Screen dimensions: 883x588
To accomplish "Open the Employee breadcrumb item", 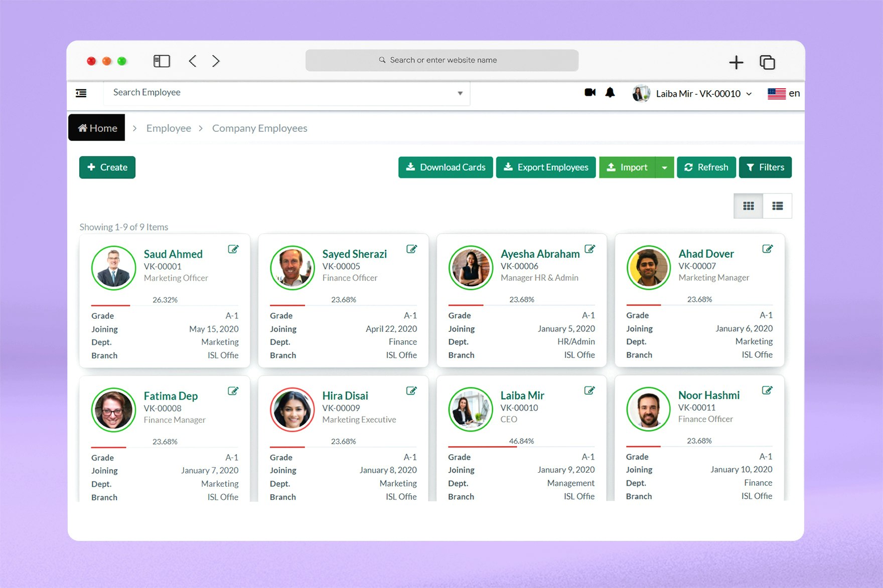I will (x=169, y=128).
